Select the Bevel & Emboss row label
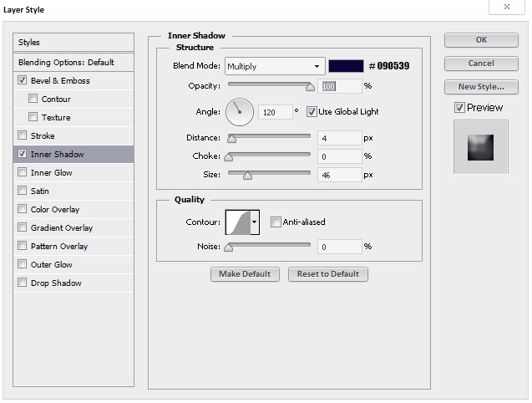532x403 pixels. coord(60,81)
